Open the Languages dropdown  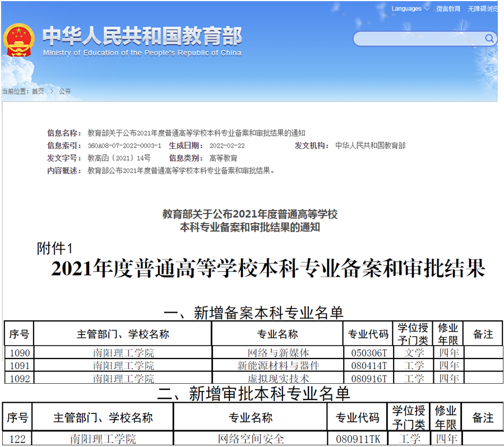410,8
